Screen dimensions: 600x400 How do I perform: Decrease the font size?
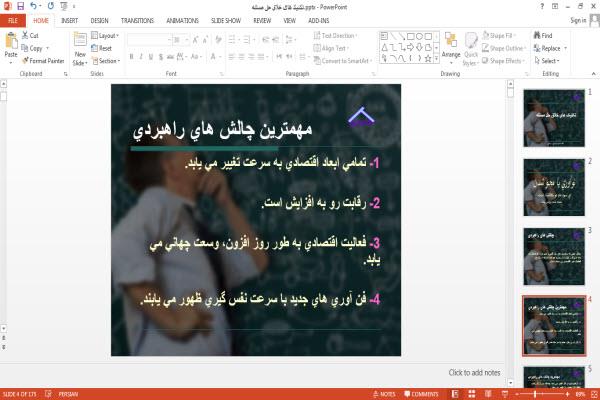205,40
